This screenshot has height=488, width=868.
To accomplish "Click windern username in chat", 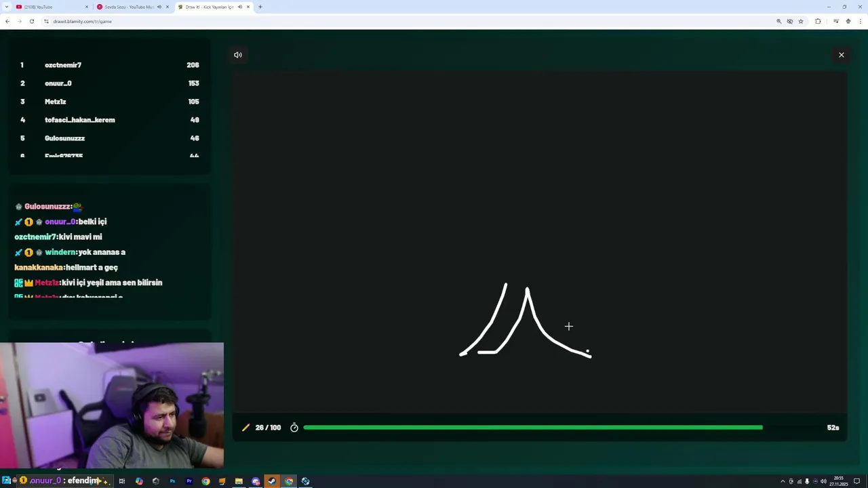I will coord(60,252).
